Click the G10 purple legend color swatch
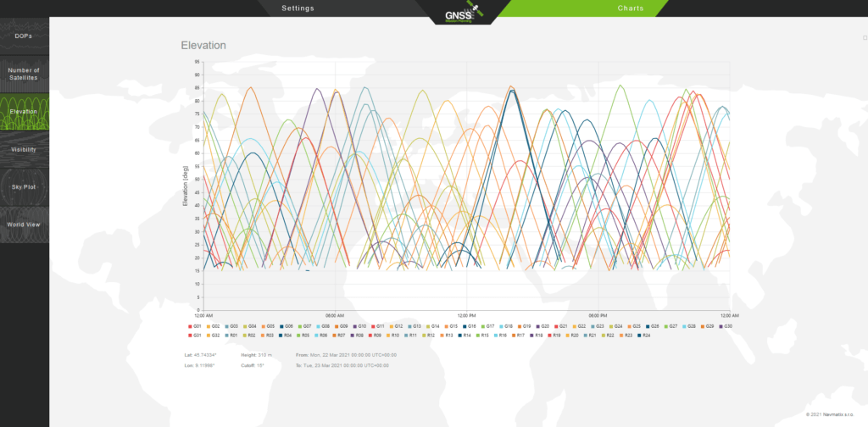This screenshot has height=427, width=868. (x=353, y=326)
